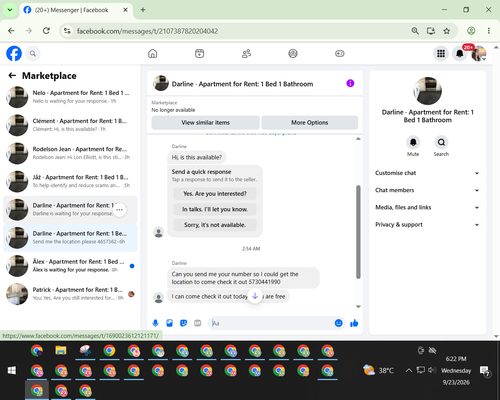The width and height of the screenshot is (500, 400).
Task: Click site information icon in address bar
Action: pyautogui.click(x=67, y=31)
